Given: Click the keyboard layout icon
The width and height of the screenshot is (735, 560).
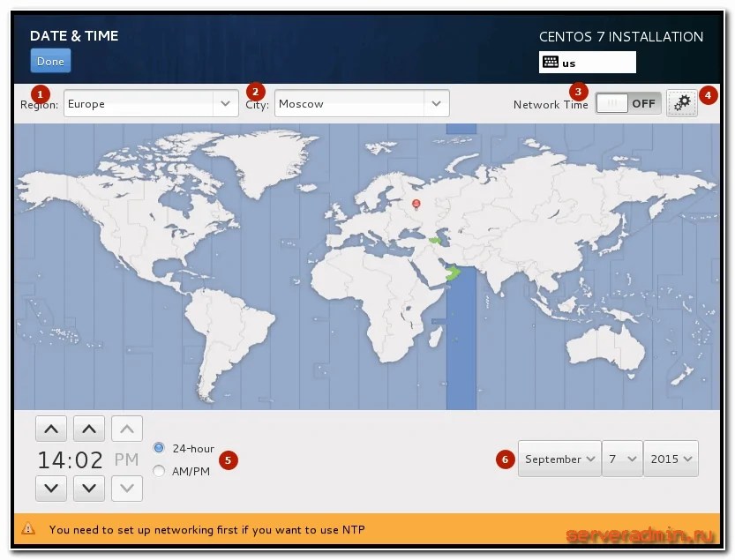Looking at the screenshot, I should click(x=551, y=63).
